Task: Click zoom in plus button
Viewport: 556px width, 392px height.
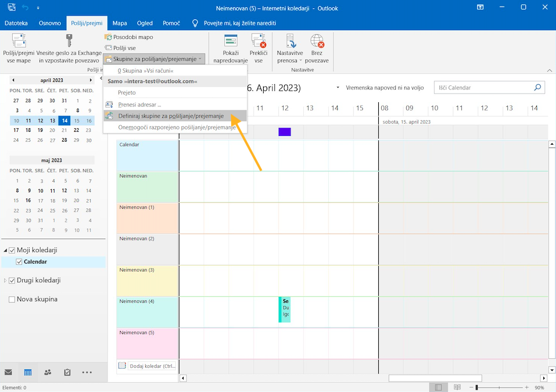Action: pos(526,387)
